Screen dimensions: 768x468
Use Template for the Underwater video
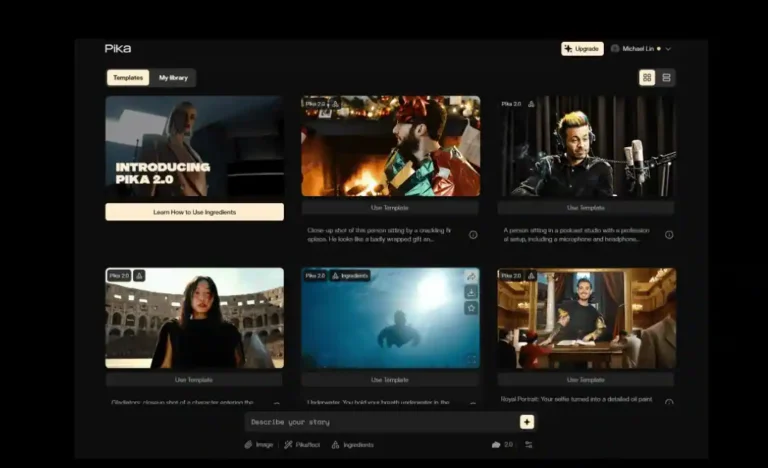tap(390, 380)
